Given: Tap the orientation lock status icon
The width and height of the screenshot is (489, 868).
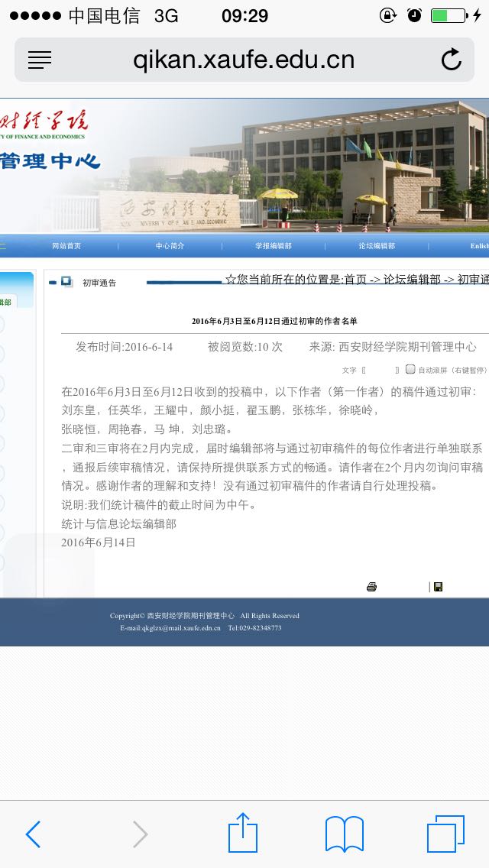Looking at the screenshot, I should point(387,15).
